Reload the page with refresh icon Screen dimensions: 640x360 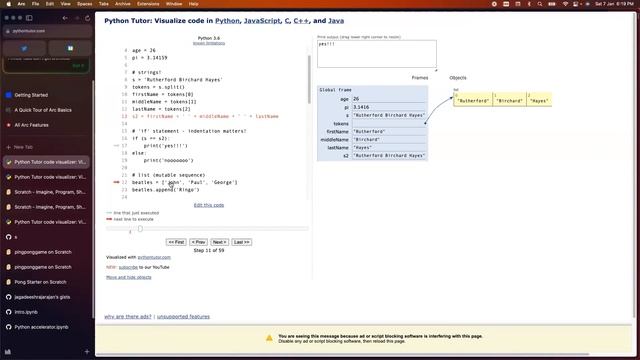[x=87, y=18]
